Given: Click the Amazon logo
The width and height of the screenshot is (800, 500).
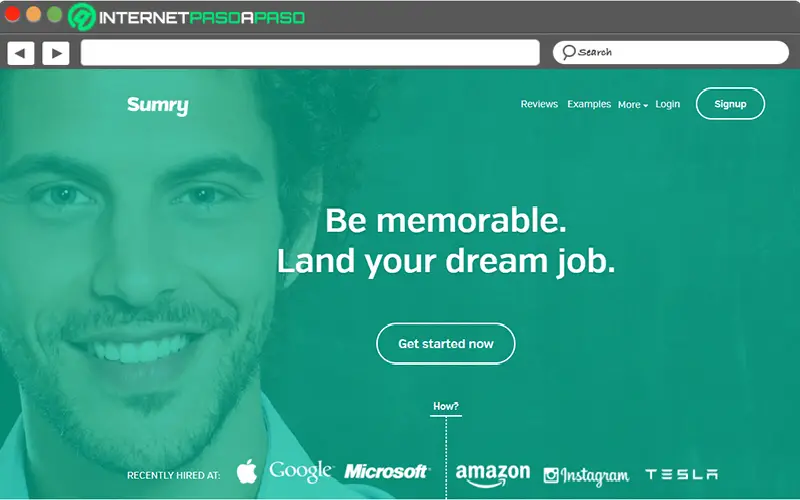Looking at the screenshot, I should click(493, 475).
